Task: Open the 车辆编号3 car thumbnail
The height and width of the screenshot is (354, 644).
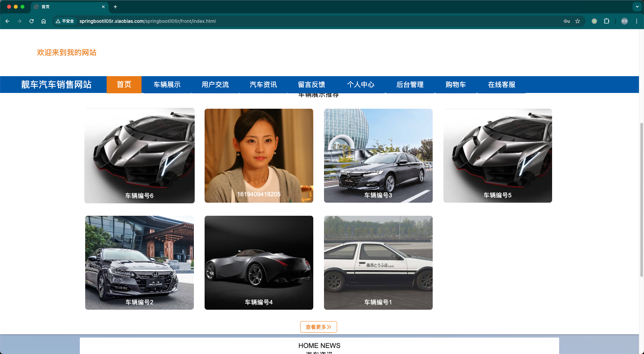Action: [378, 156]
